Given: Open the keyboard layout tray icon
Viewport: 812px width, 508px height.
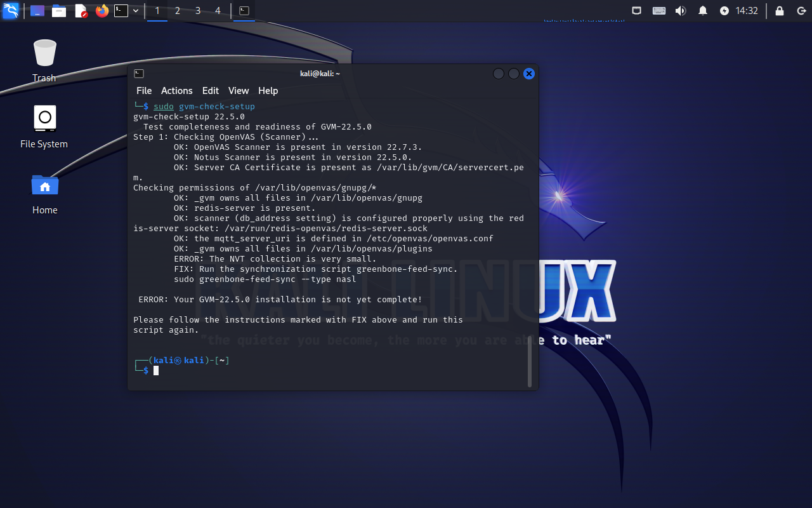Looking at the screenshot, I should coord(658,10).
